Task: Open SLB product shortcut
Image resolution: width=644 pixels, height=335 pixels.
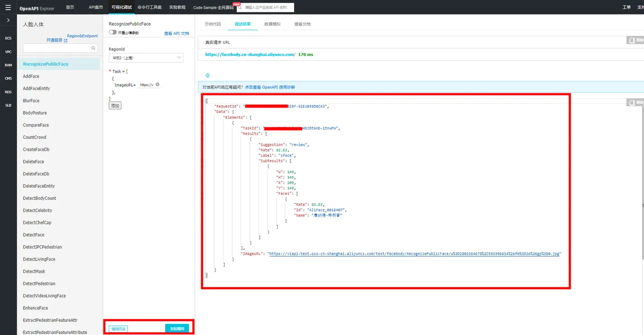Action: 8,105
